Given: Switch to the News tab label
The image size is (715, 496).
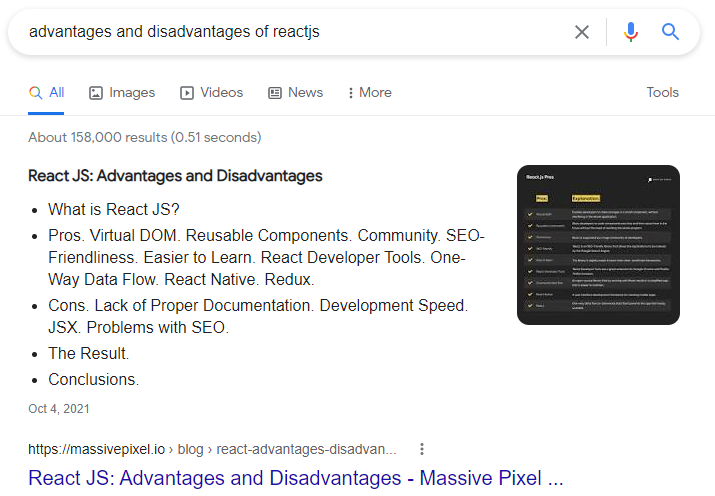Looking at the screenshot, I should pyautogui.click(x=306, y=93).
